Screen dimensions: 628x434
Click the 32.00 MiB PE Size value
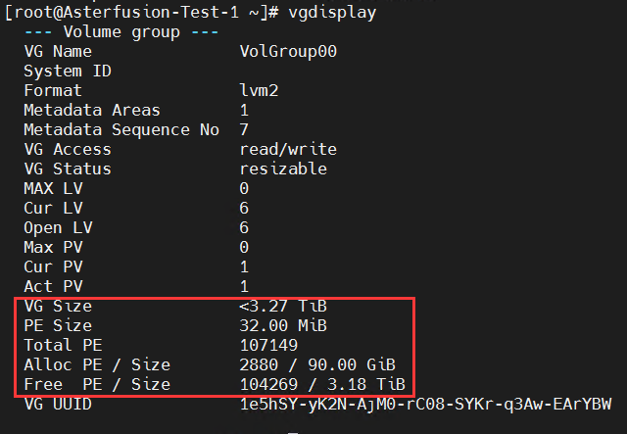point(282,325)
